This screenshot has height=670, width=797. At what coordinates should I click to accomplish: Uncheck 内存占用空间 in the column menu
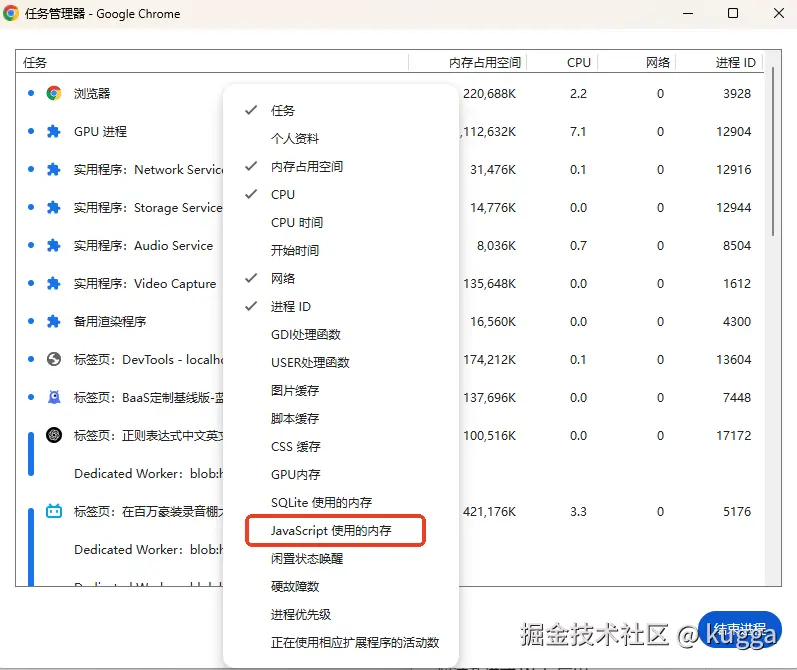[x=341, y=166]
